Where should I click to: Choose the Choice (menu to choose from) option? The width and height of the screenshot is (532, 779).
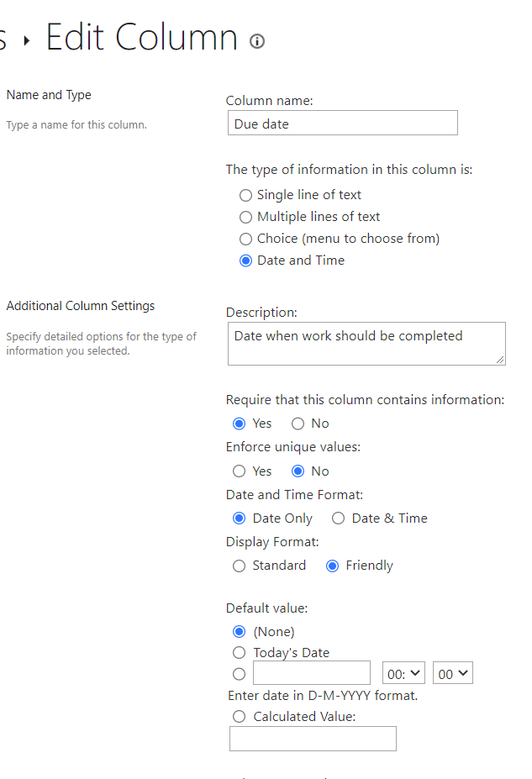point(245,239)
